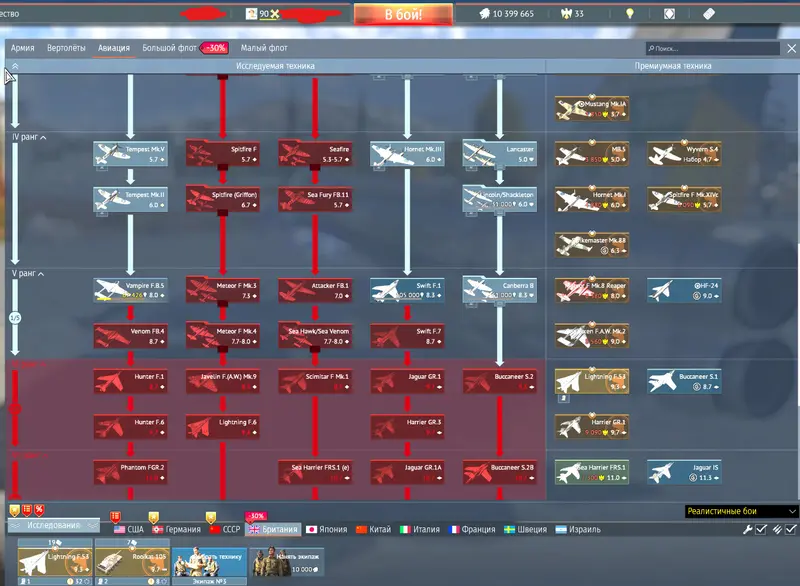Image resolution: width=800 pixels, height=586 pixels.
Task: Select the Canberra B jet bomber
Action: pyautogui.click(x=499, y=290)
